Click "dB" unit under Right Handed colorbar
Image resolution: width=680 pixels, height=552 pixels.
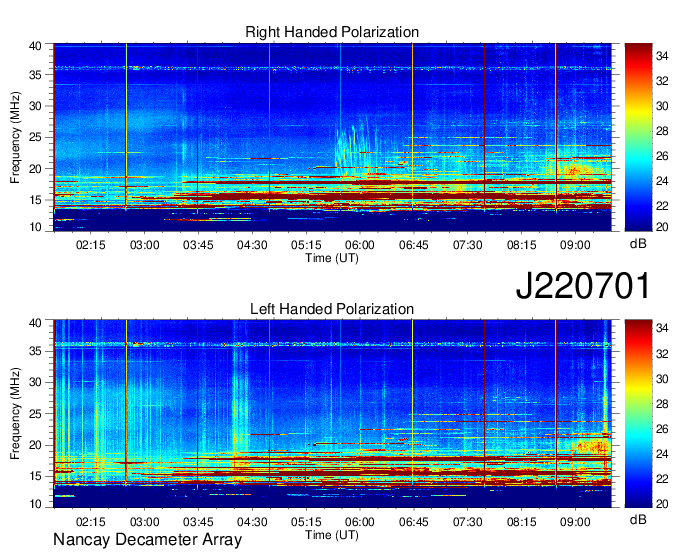click(638, 244)
